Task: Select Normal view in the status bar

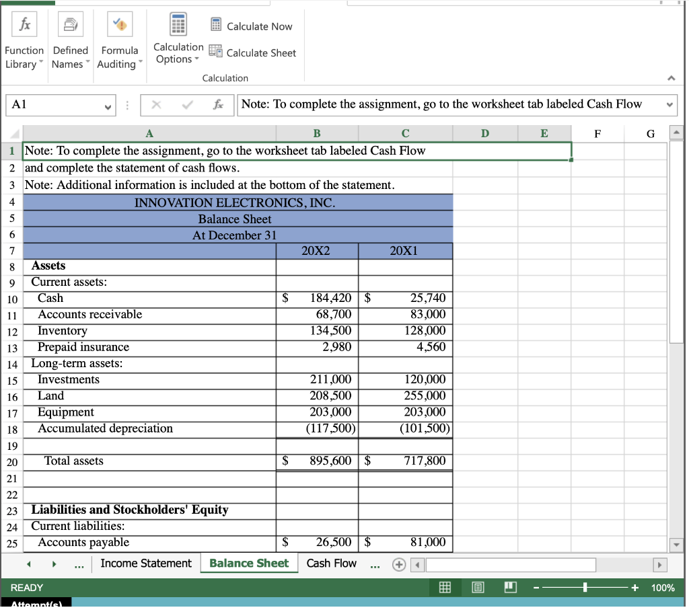Action: pos(445,587)
